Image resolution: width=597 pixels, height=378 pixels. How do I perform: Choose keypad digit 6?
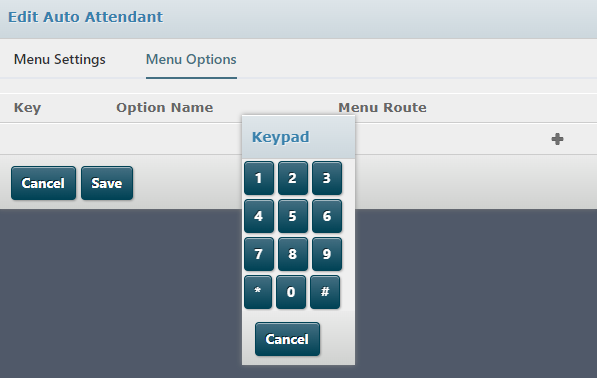327,216
